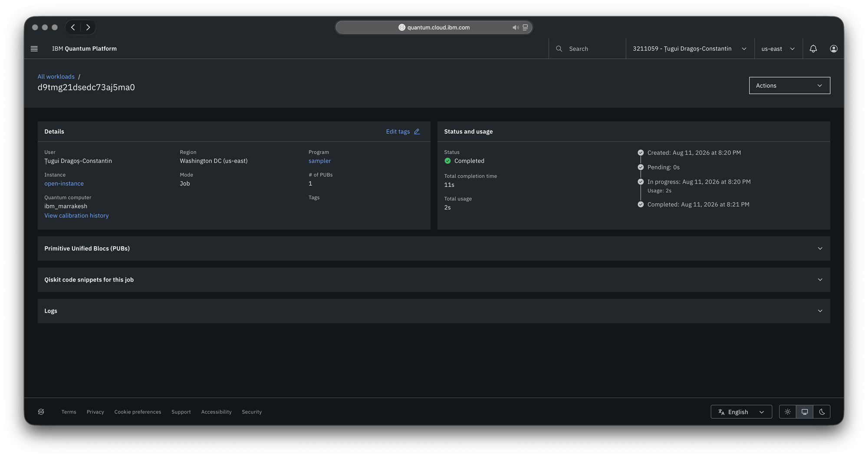Select system theme monitor icon
This screenshot has width=868, height=457.
coord(805,412)
